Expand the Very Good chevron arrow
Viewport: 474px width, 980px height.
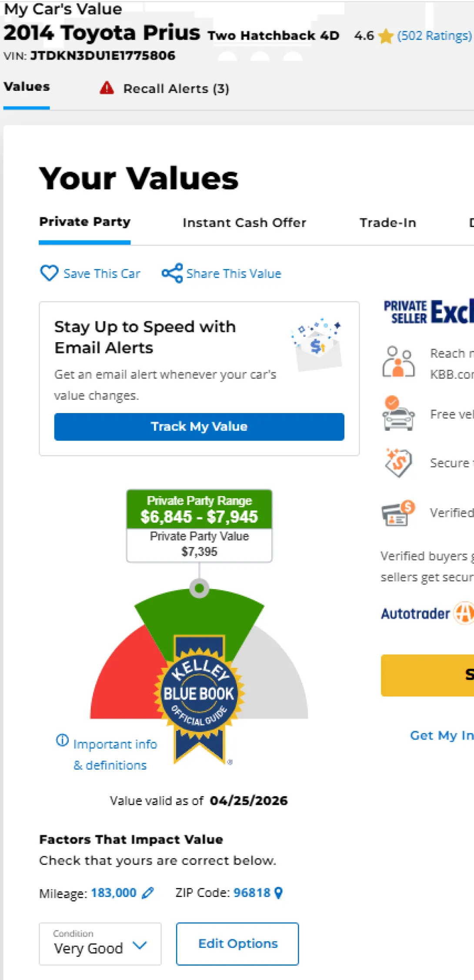tap(140, 945)
